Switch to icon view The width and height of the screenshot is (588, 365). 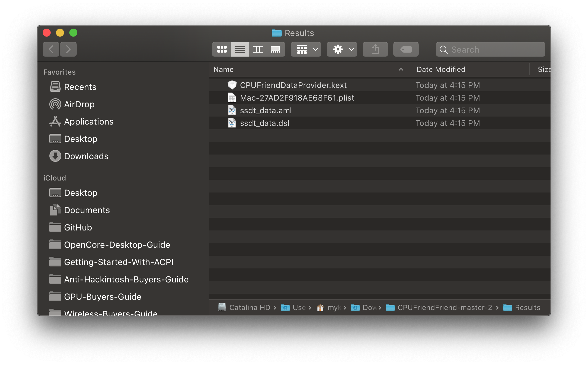tap(222, 49)
